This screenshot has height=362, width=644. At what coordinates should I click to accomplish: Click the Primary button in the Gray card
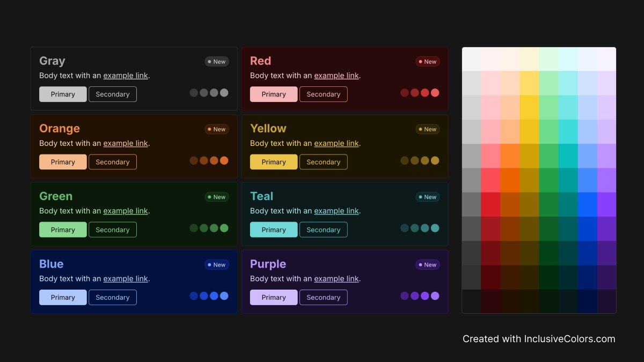63,94
